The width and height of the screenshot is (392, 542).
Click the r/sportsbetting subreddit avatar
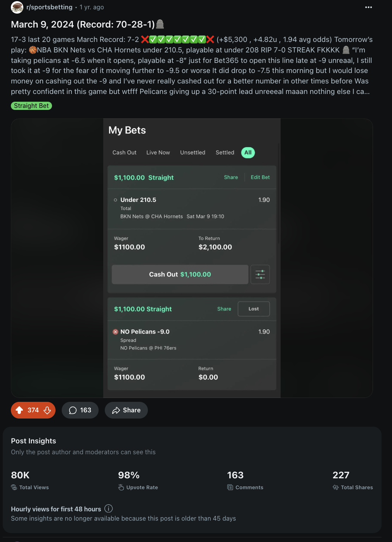(x=17, y=7)
